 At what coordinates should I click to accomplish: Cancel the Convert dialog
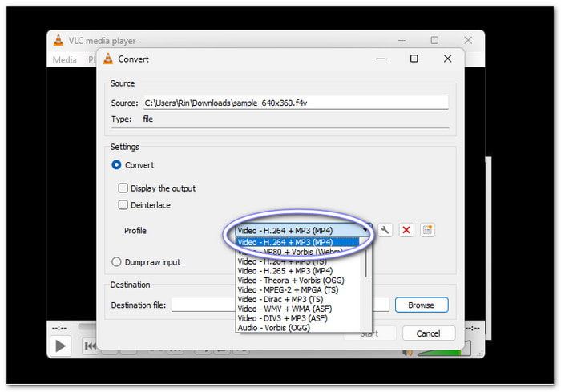tap(428, 333)
